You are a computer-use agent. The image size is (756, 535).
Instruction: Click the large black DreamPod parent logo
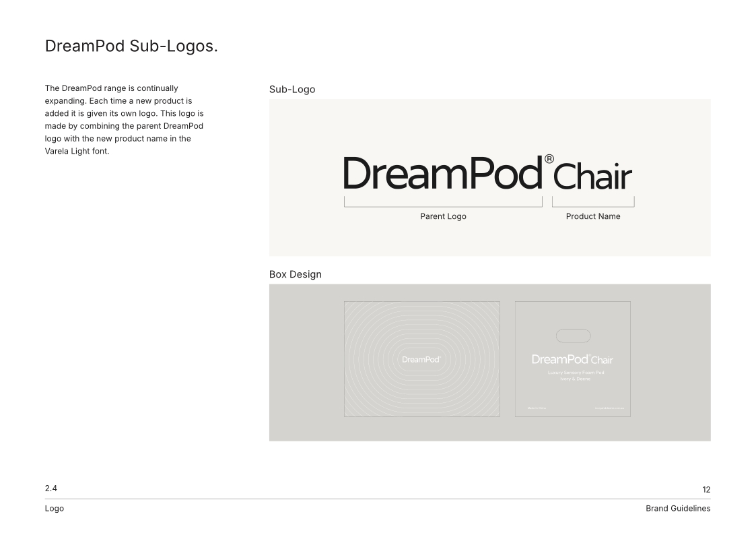(x=442, y=172)
